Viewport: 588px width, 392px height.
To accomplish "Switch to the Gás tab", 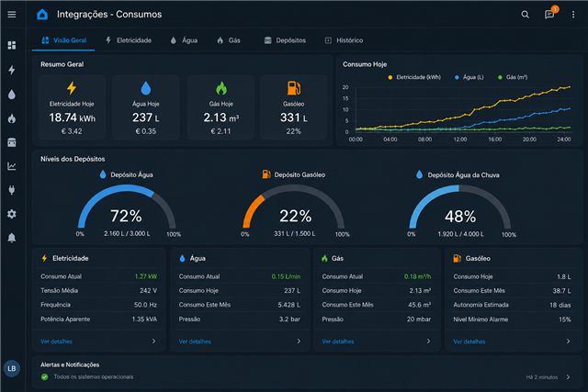I will coord(229,40).
